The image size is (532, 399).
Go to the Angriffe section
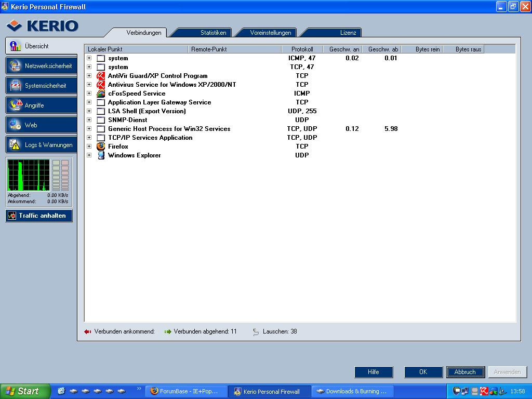point(42,105)
